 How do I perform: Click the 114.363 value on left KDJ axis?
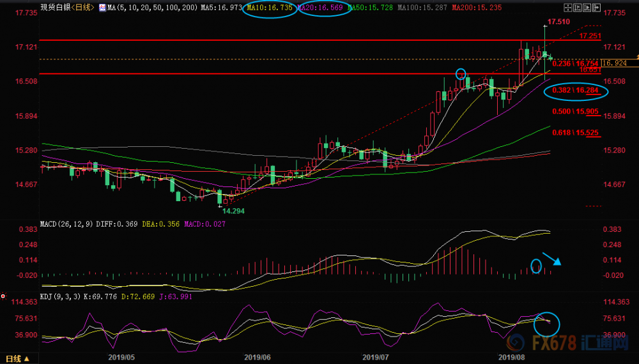point(24,301)
